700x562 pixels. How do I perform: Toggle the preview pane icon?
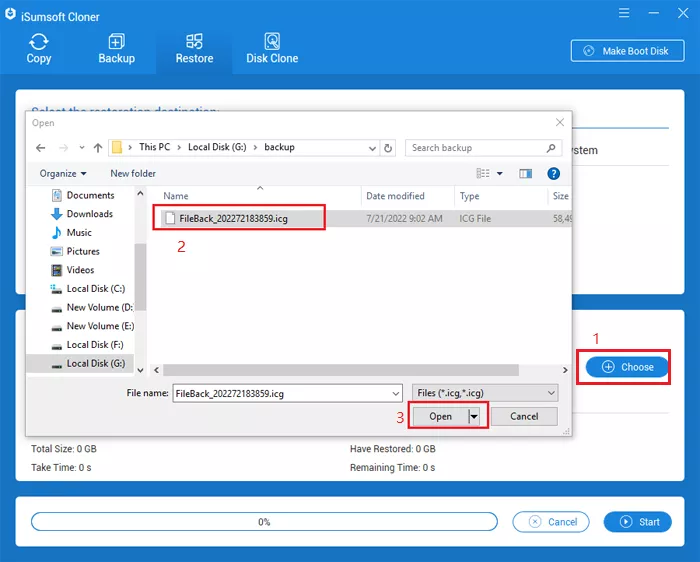point(525,174)
